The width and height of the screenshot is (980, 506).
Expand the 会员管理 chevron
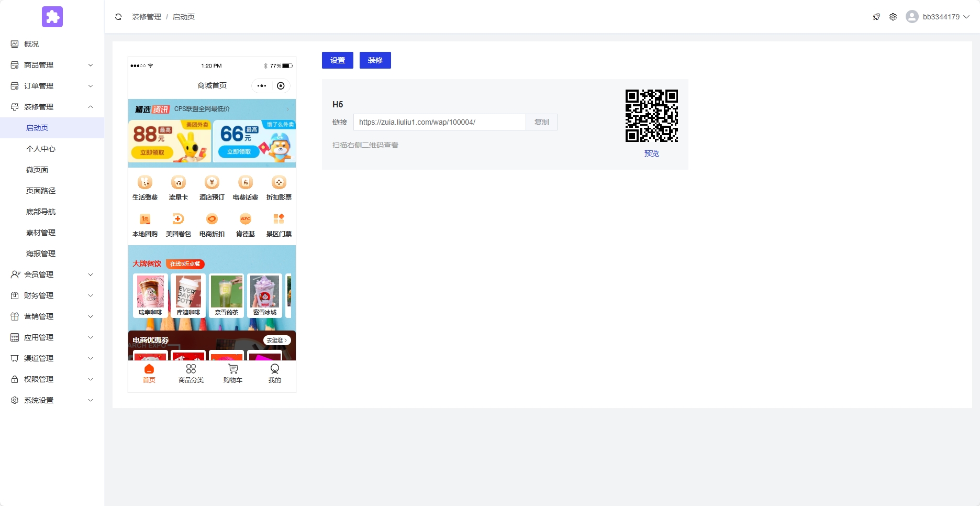coord(91,274)
